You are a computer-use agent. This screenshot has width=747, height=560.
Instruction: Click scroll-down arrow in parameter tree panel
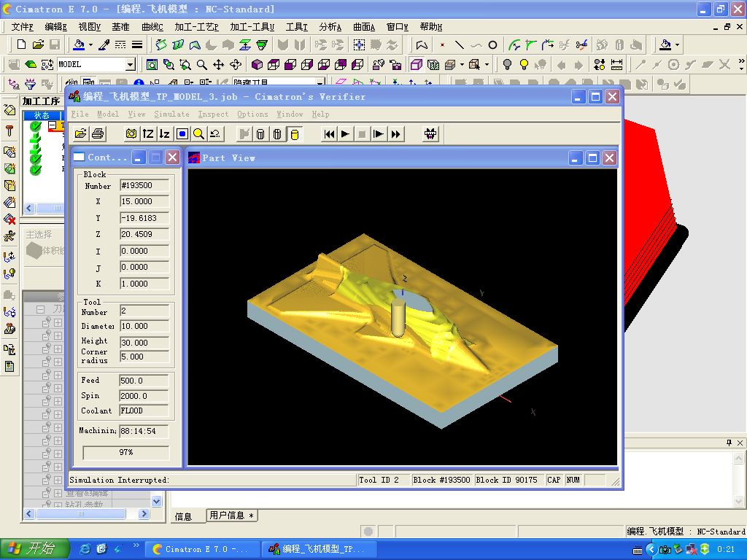(x=157, y=502)
